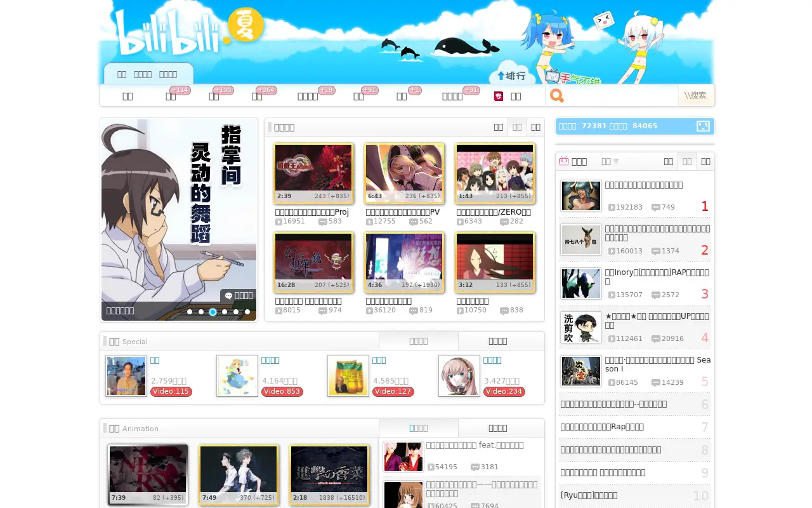Select the second carousel dot indicator
Screen dimensions: 812x508
click(201, 312)
